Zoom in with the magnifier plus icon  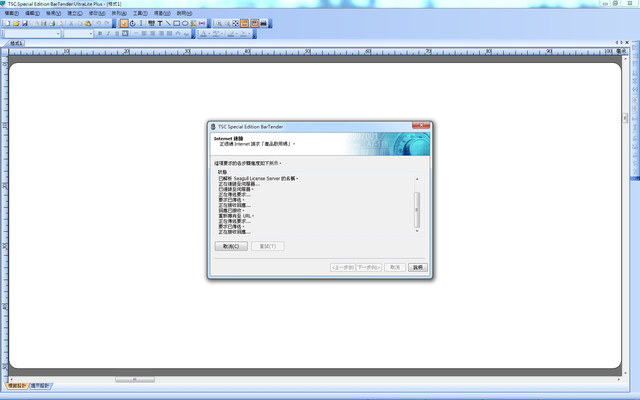tap(219, 24)
